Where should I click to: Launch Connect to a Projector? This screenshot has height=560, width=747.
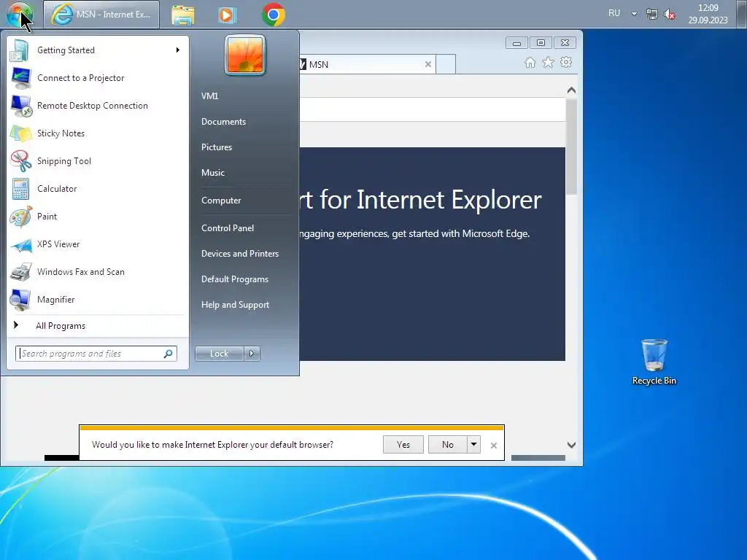(98, 77)
